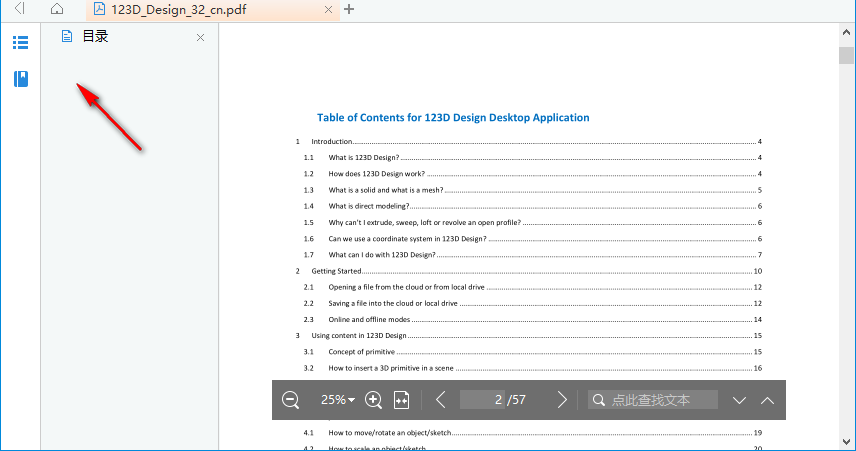The width and height of the screenshot is (856, 451).
Task: Open the outline list icon in the sidebar
Action: [x=21, y=43]
